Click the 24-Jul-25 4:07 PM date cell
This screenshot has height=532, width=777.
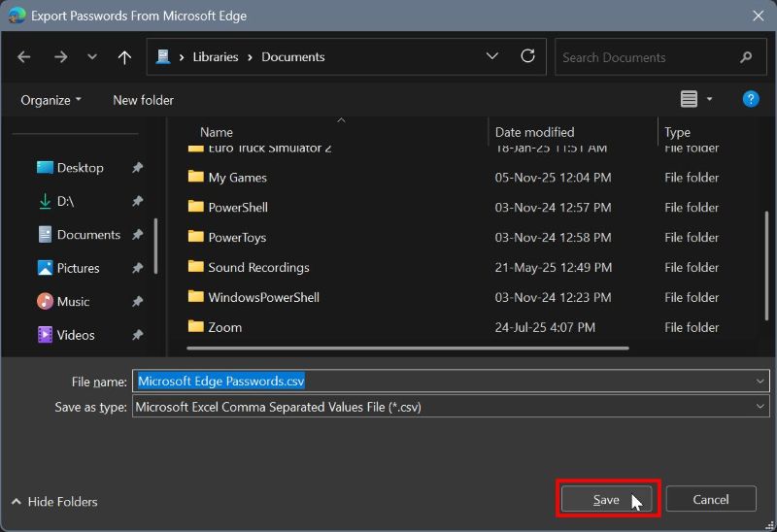pos(545,327)
